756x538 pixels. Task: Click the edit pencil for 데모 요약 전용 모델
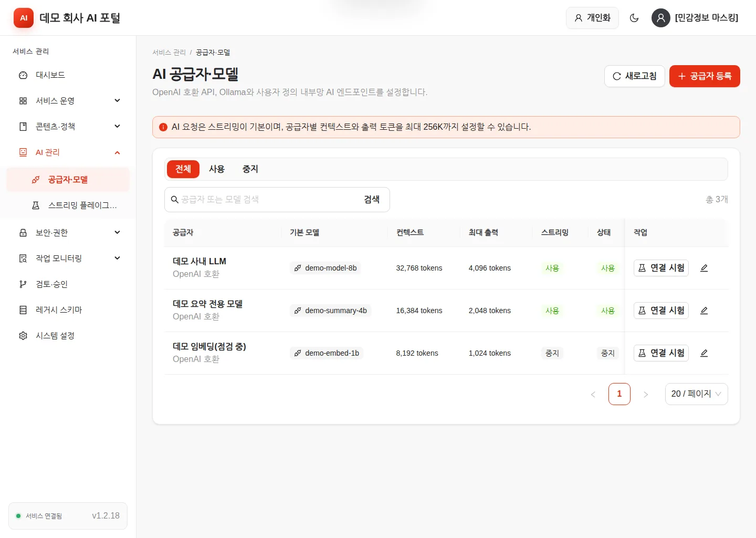(704, 311)
